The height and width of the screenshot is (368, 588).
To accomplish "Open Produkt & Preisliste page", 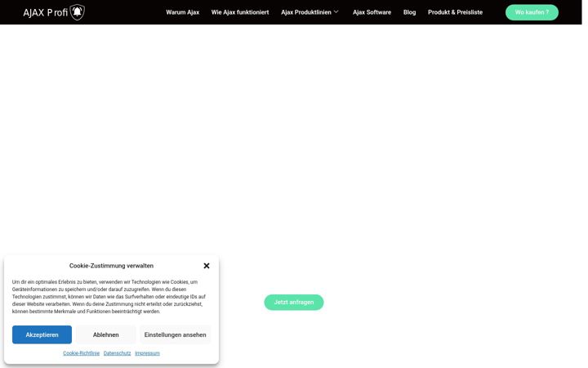I will point(455,12).
